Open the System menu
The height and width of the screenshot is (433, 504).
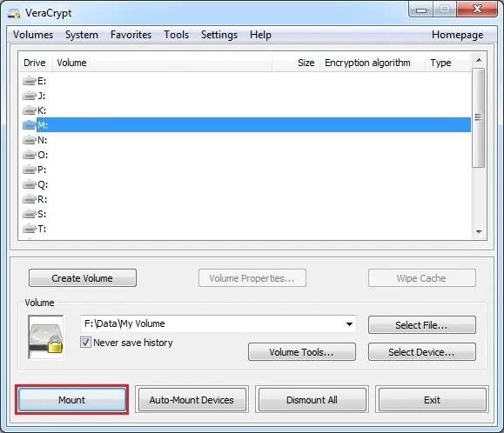[82, 35]
